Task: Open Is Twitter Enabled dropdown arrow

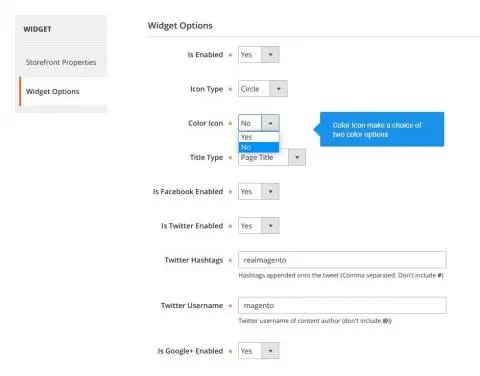Action: click(x=270, y=226)
